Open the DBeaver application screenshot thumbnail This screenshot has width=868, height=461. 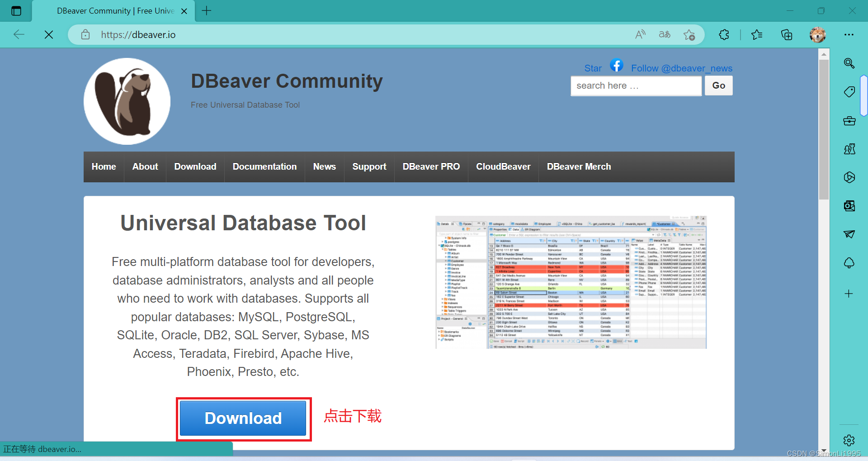pos(571,282)
